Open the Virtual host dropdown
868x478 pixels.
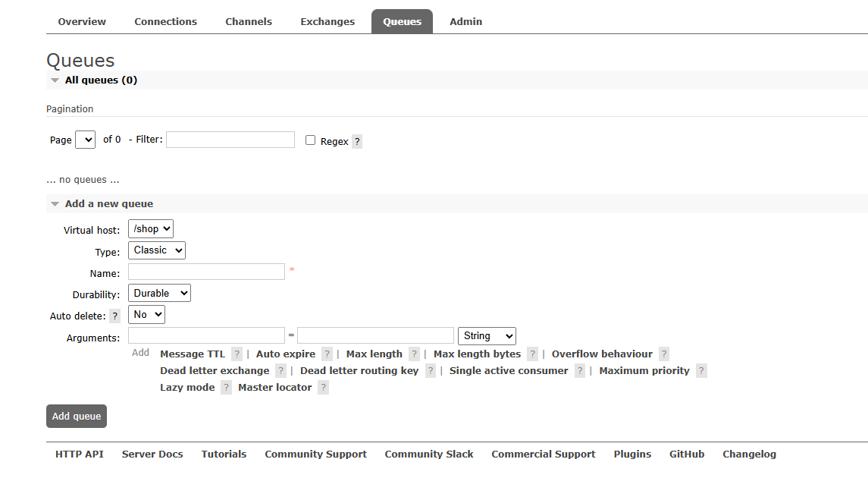[151, 229]
